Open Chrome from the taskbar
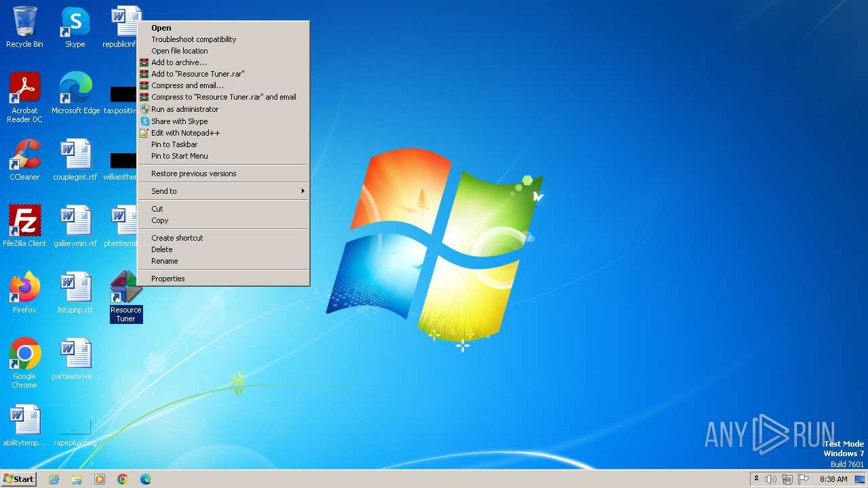 click(123, 479)
